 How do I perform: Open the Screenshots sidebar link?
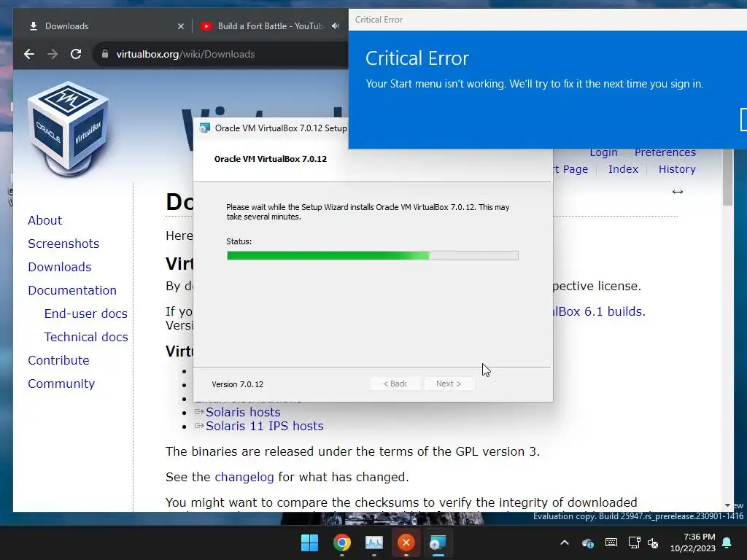[x=63, y=244]
